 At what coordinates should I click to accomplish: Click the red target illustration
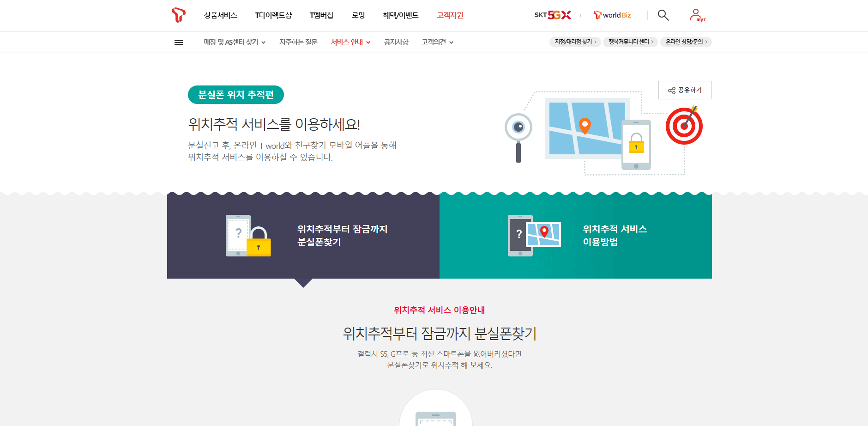(x=684, y=126)
